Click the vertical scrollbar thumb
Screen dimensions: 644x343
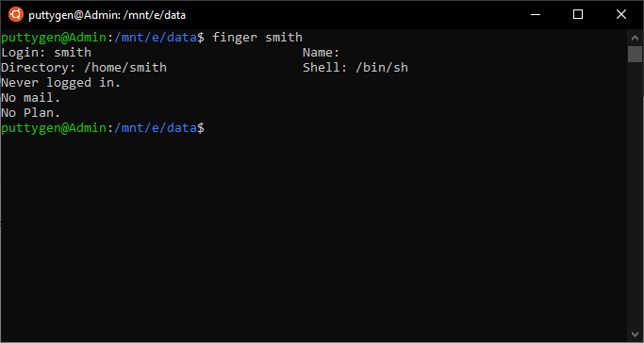point(635,54)
